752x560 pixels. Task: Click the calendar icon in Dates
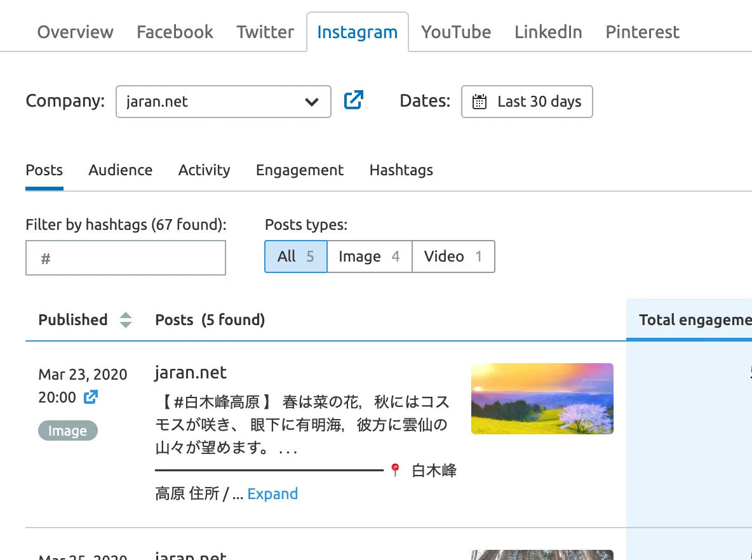click(x=479, y=102)
